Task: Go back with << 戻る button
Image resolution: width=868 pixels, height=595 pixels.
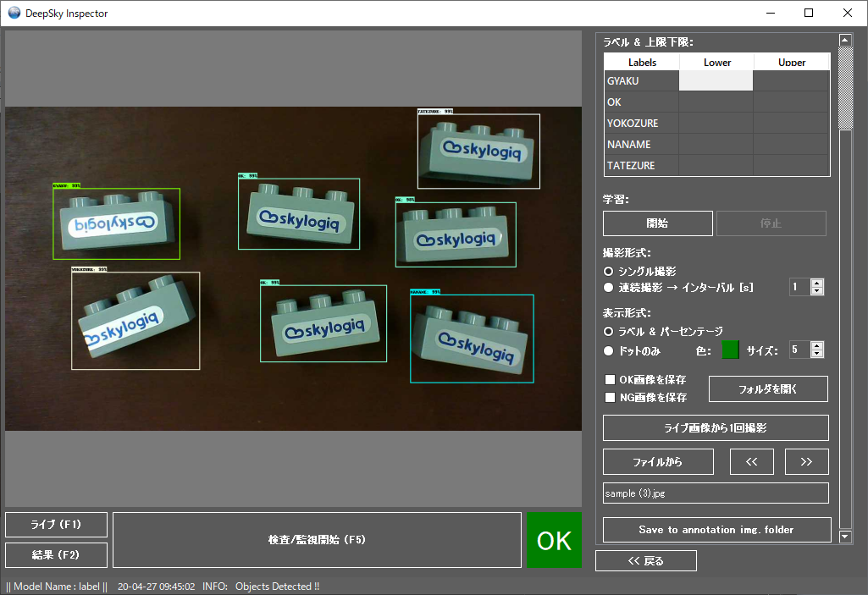Action: click(x=646, y=560)
